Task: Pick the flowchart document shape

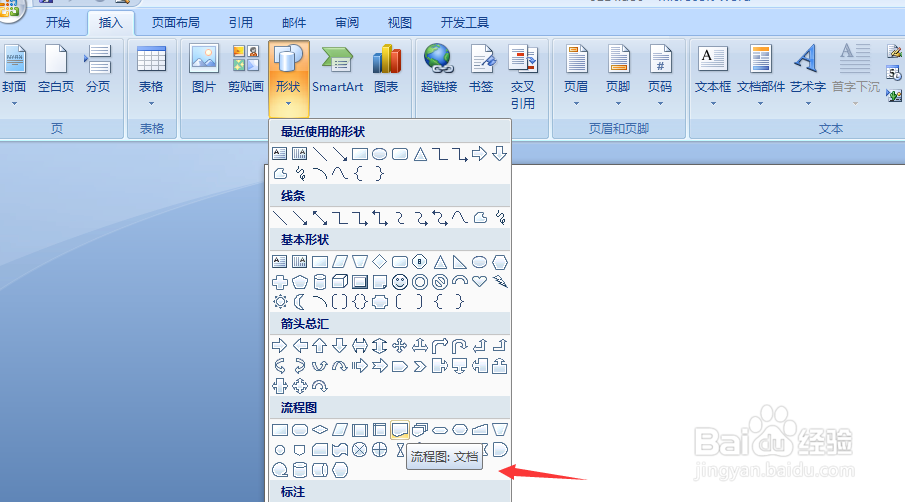Action: (399, 430)
